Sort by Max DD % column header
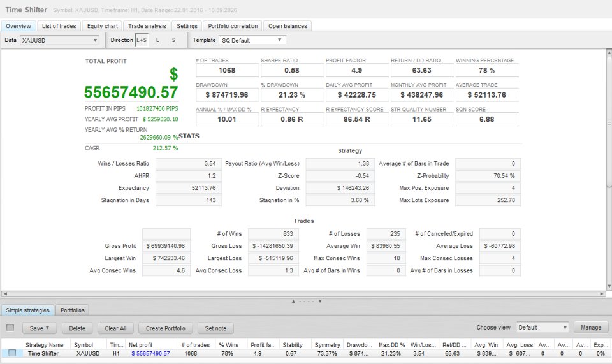612x364 pixels. click(391, 345)
